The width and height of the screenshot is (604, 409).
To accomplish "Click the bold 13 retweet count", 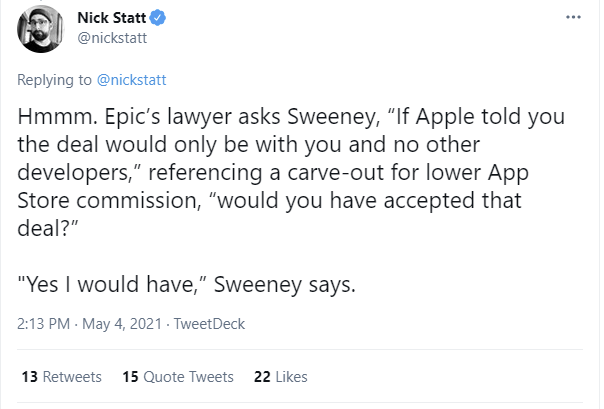I will point(28,377).
